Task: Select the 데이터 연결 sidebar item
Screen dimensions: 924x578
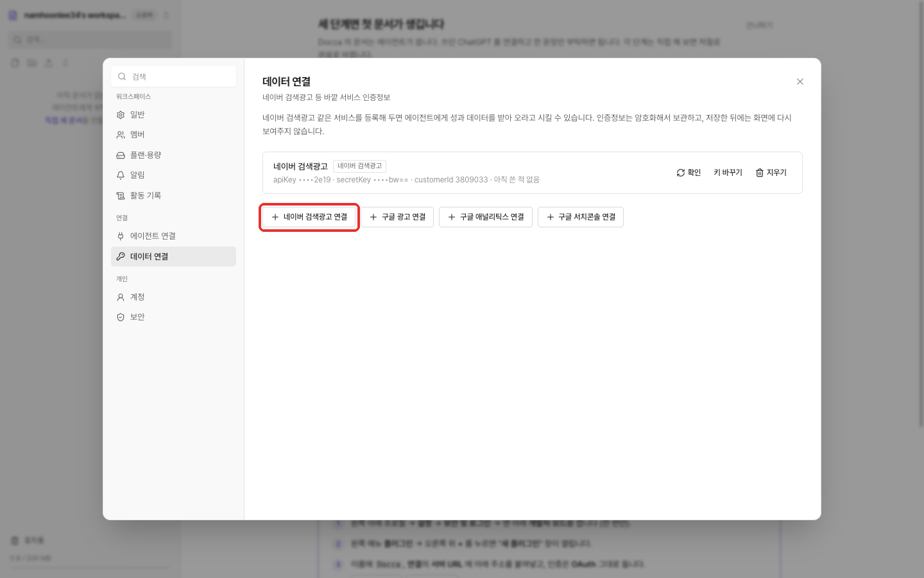Action: [173, 256]
